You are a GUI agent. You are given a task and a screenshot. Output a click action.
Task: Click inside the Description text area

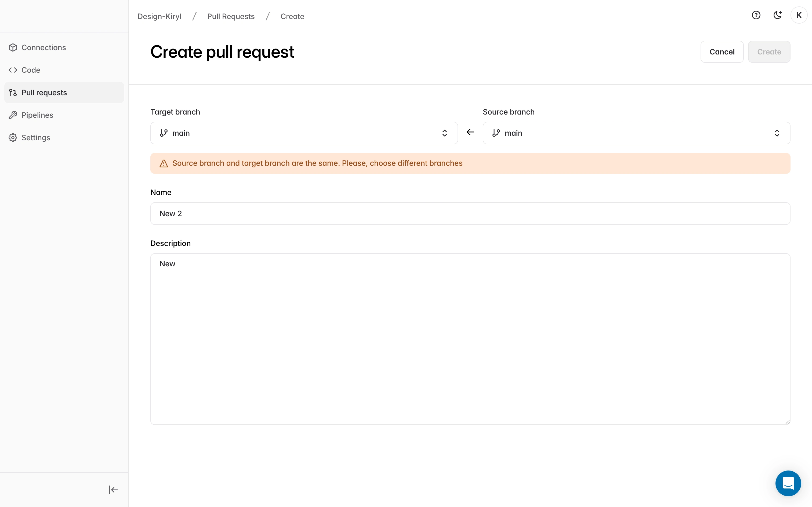470,339
